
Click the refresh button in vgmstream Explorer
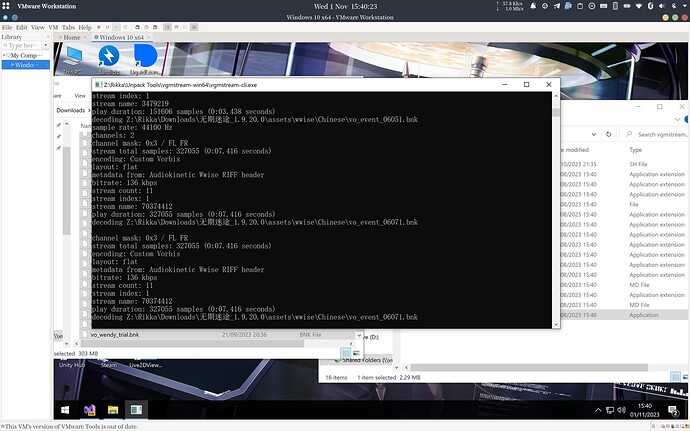[609, 134]
